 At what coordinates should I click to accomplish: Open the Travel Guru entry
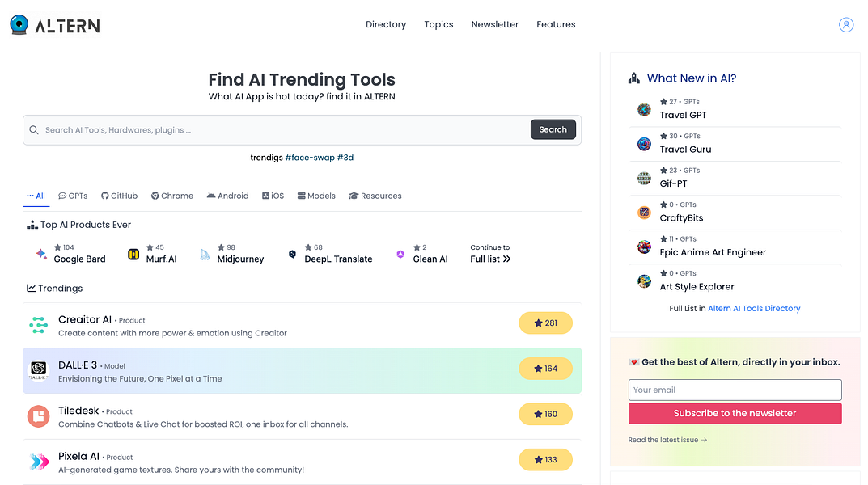[685, 150]
